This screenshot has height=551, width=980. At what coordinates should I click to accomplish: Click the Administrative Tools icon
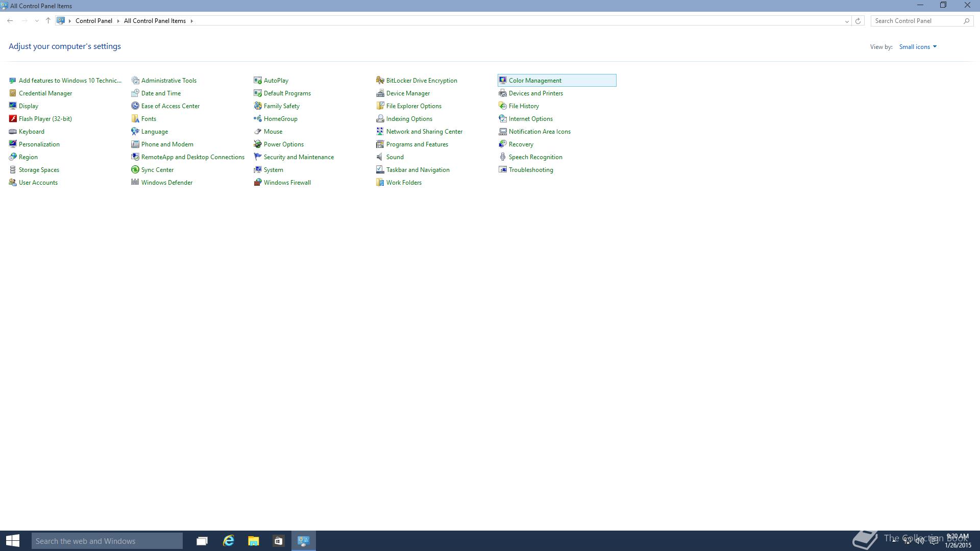(x=135, y=80)
